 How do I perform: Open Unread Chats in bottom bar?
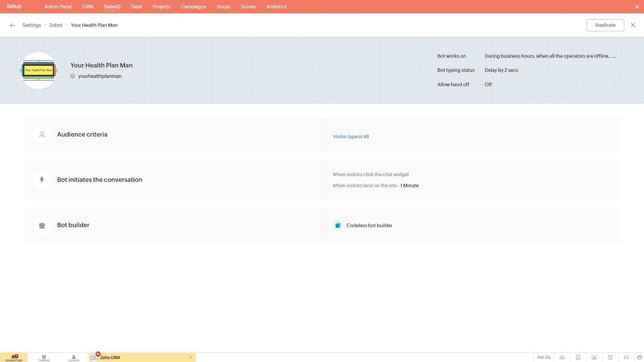(x=14, y=358)
